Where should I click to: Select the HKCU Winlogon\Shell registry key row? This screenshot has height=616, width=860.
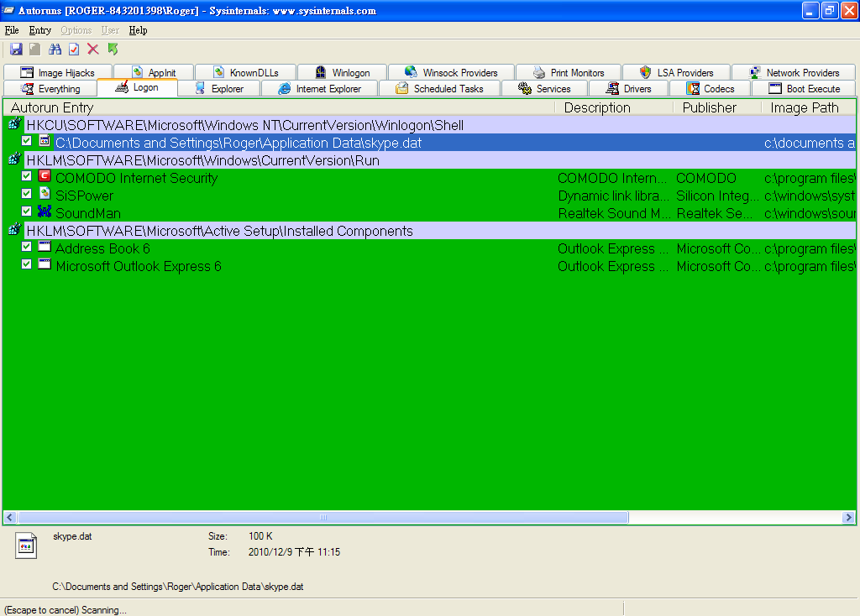click(x=429, y=125)
